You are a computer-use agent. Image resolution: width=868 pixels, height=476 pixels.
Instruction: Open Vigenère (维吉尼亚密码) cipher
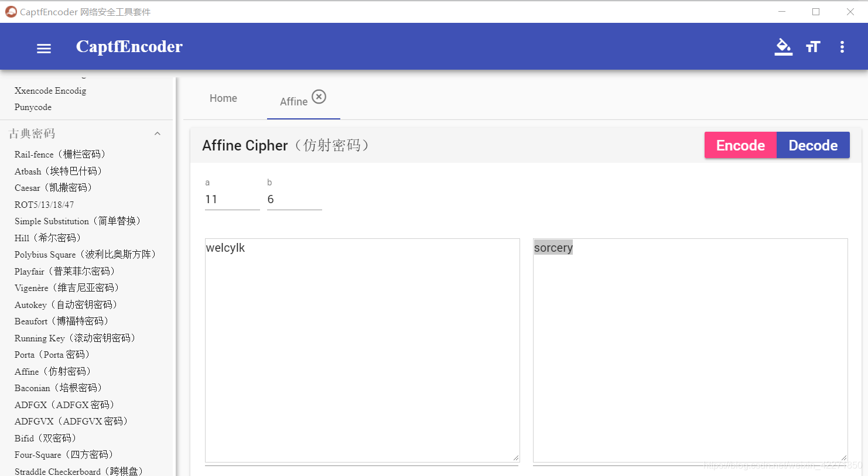point(67,288)
